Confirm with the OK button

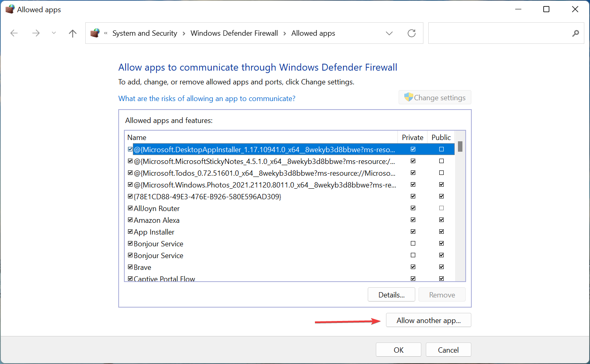pos(399,350)
